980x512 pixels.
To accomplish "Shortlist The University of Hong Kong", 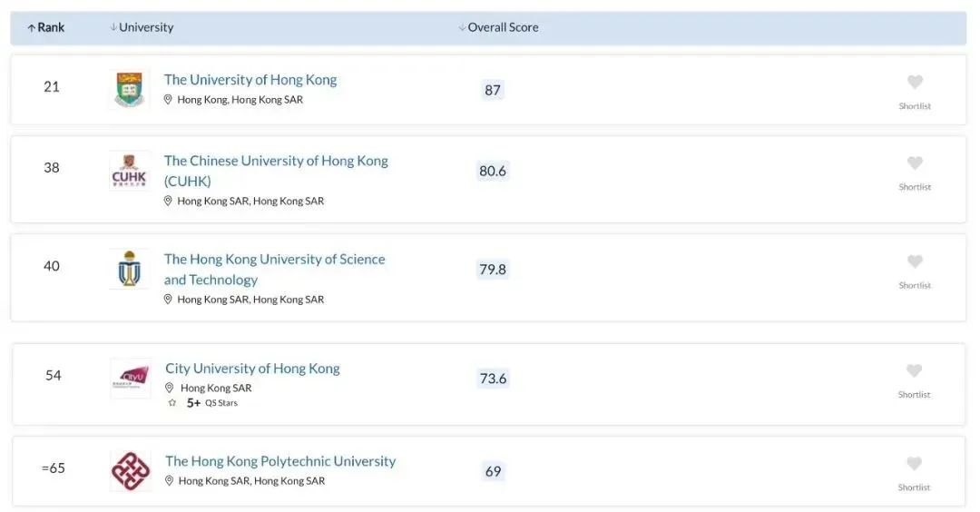I will coord(915,83).
